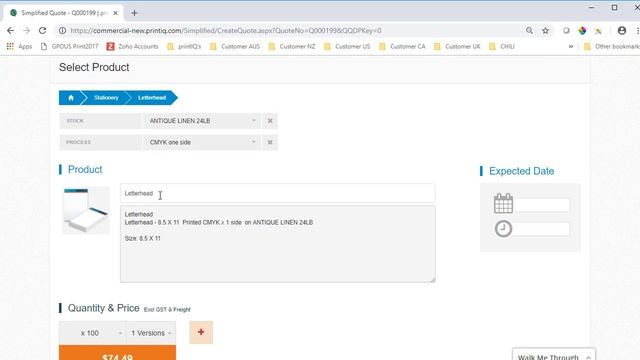Go back with the browser back arrow
Screen dimensions: 640x360
(x=11, y=31)
